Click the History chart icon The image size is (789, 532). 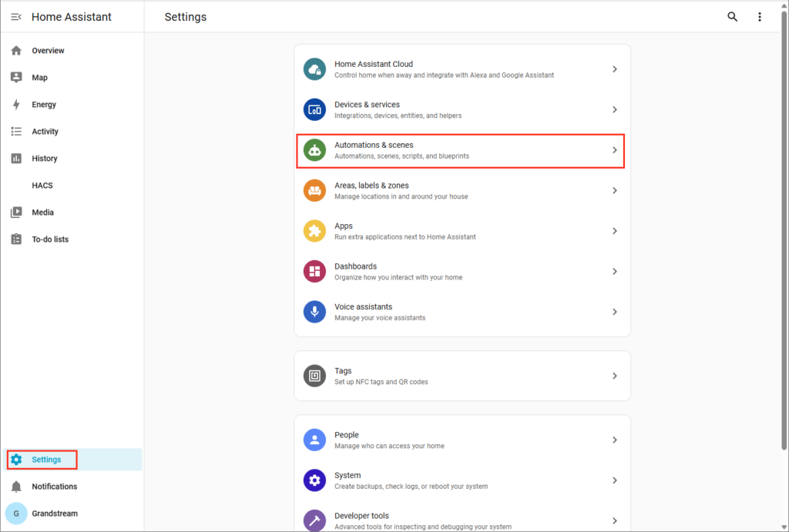pos(16,159)
